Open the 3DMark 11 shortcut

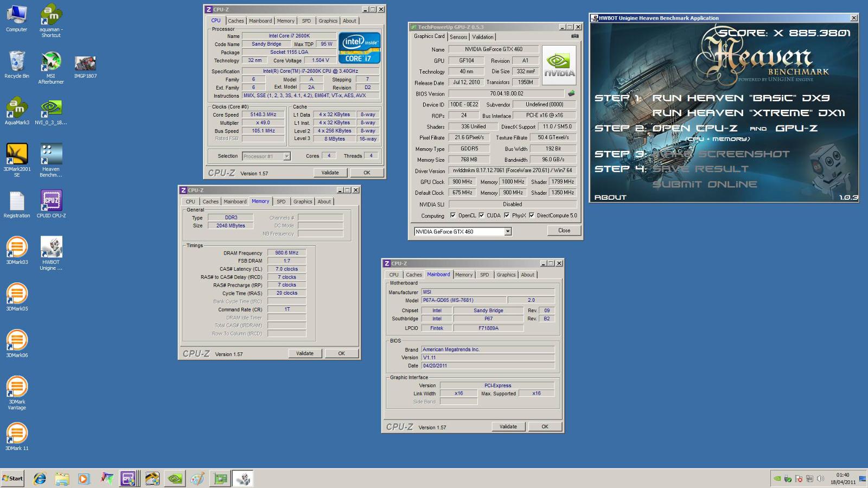[17, 437]
